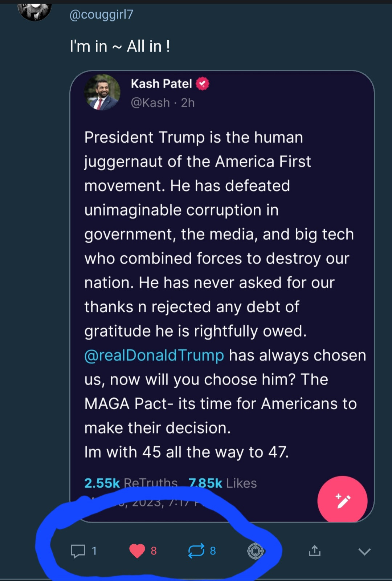Screen dimensions: 392x581
Task: Open the @couggirl7 profile handle
Action: 101,15
